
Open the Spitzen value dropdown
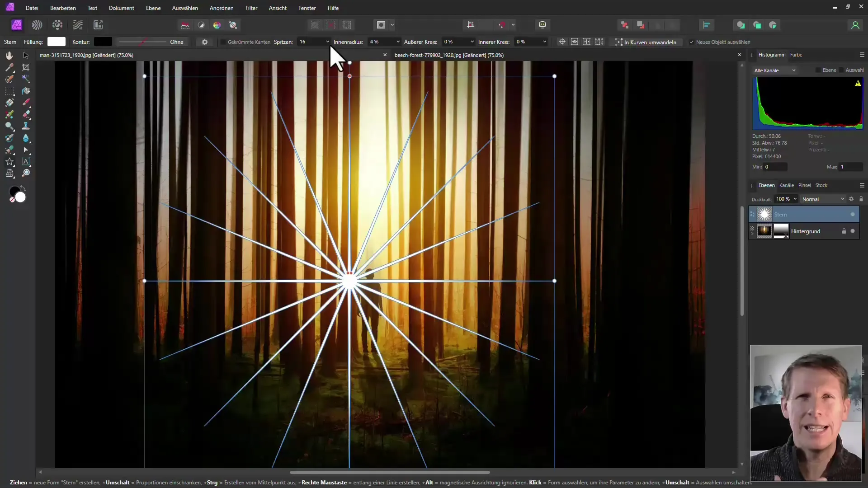[x=327, y=42]
